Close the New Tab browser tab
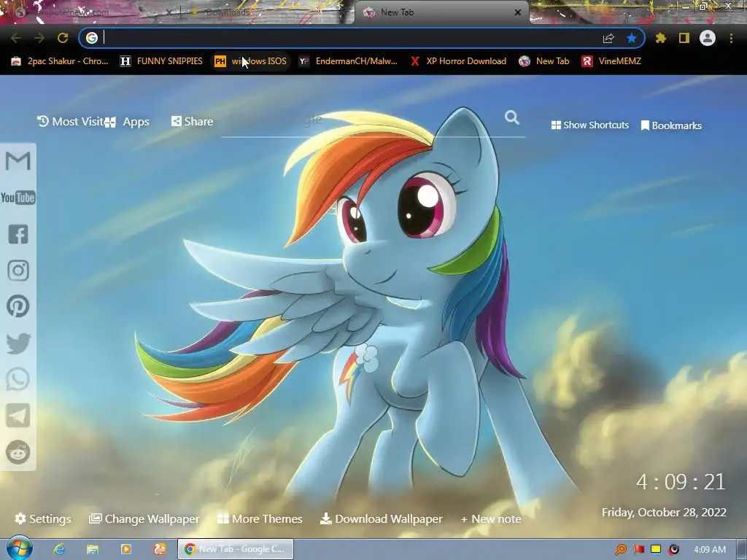Image resolution: width=747 pixels, height=560 pixels. (x=518, y=12)
